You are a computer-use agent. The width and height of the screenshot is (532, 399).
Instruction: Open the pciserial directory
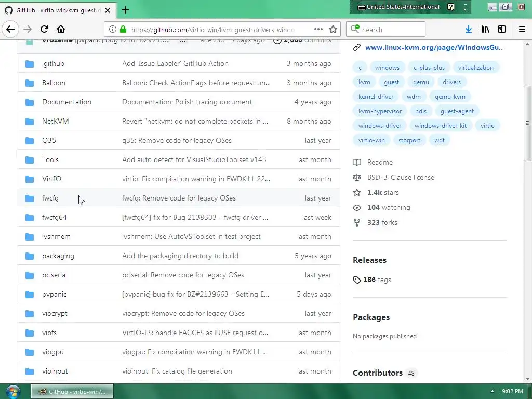pos(54,275)
